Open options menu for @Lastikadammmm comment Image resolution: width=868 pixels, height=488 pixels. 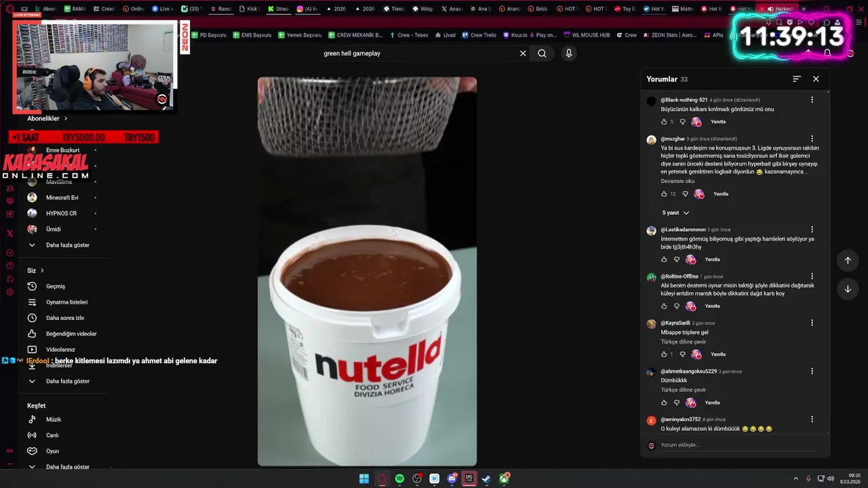click(x=812, y=230)
